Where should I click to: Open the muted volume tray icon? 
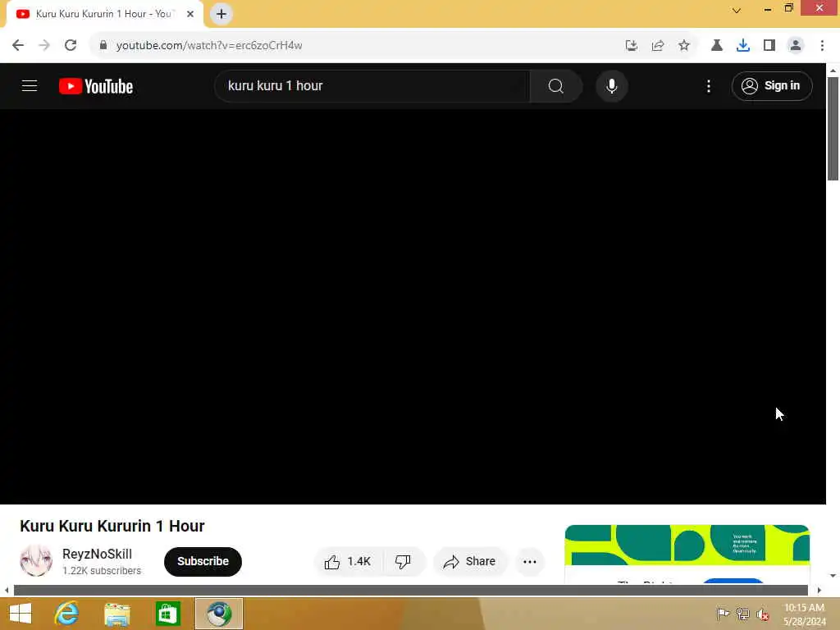click(x=763, y=614)
